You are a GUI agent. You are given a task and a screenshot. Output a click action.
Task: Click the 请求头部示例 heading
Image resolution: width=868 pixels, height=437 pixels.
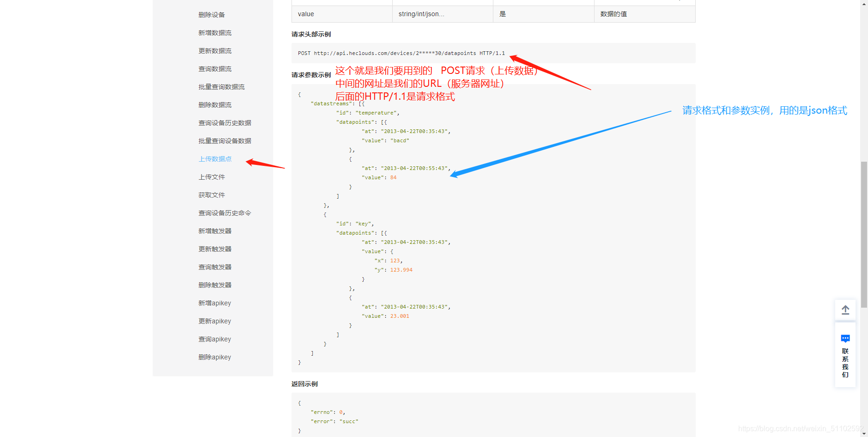pyautogui.click(x=311, y=34)
